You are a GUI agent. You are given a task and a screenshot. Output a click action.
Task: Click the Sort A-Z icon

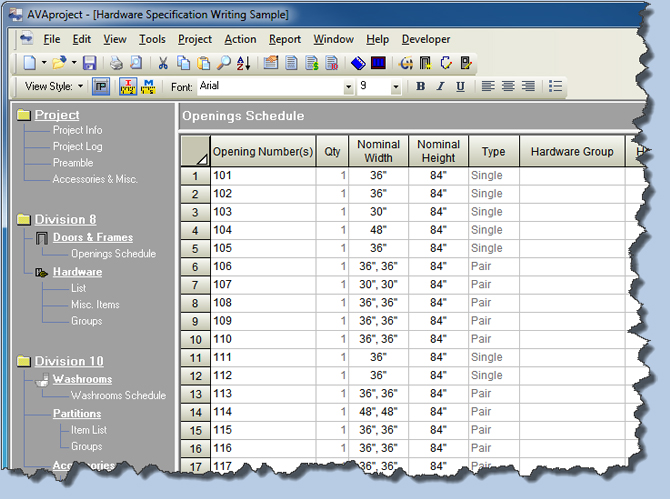click(243, 63)
